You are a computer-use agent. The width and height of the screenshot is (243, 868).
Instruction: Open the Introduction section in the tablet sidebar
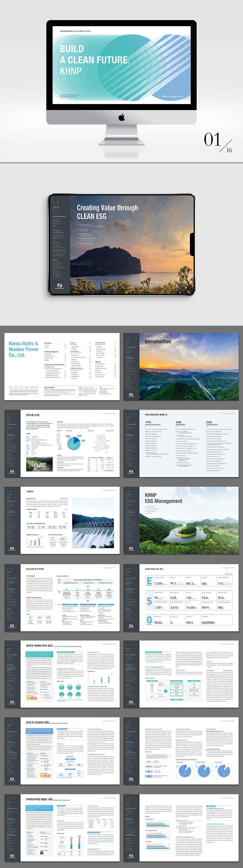(x=56, y=207)
